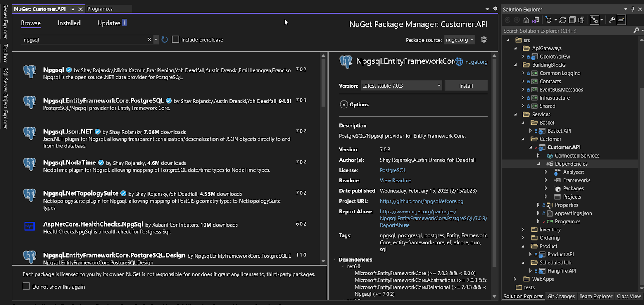Open the Report Abuse nuget.org link
This screenshot has height=305, width=644.
(x=433, y=218)
